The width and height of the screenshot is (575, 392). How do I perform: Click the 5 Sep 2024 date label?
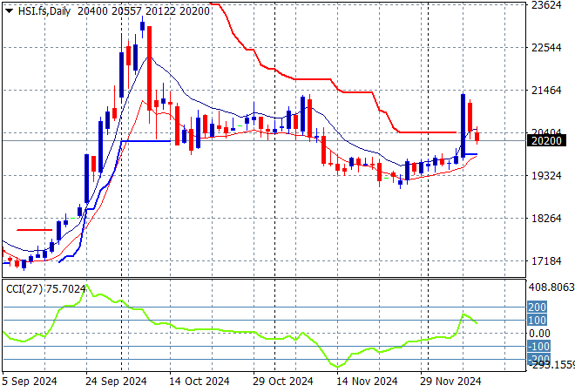pos(30,381)
